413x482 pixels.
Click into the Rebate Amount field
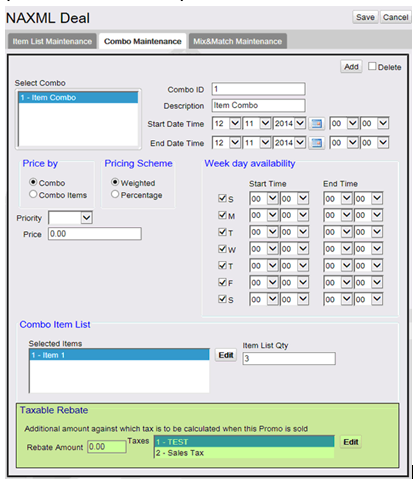(x=107, y=447)
